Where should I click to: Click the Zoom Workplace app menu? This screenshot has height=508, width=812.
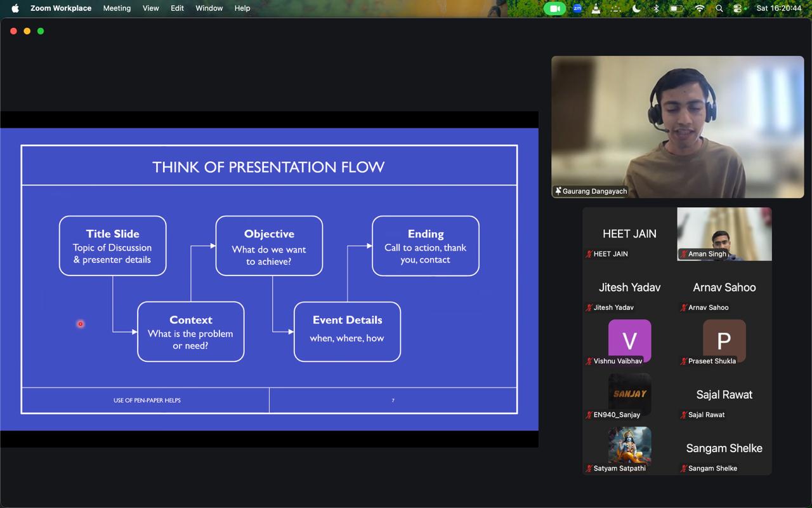(61, 8)
